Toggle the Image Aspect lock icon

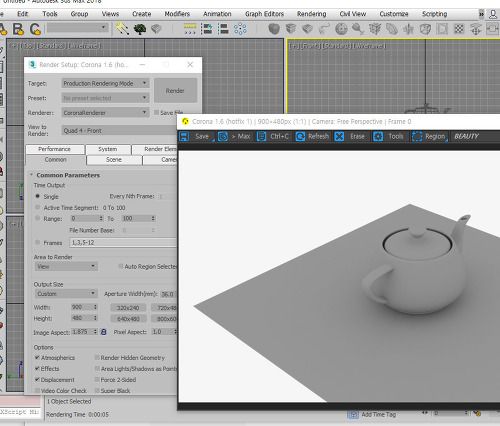pos(104,332)
